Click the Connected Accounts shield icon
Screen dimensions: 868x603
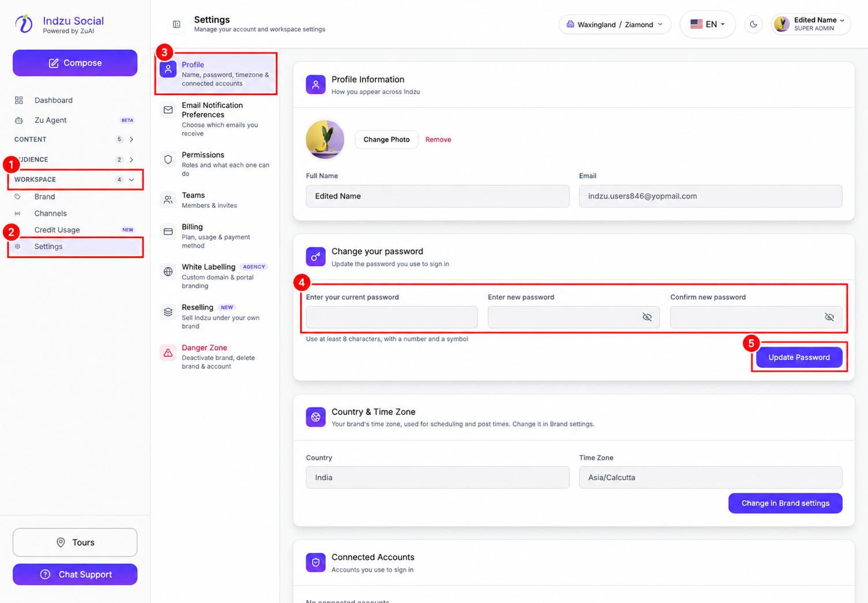tap(315, 562)
